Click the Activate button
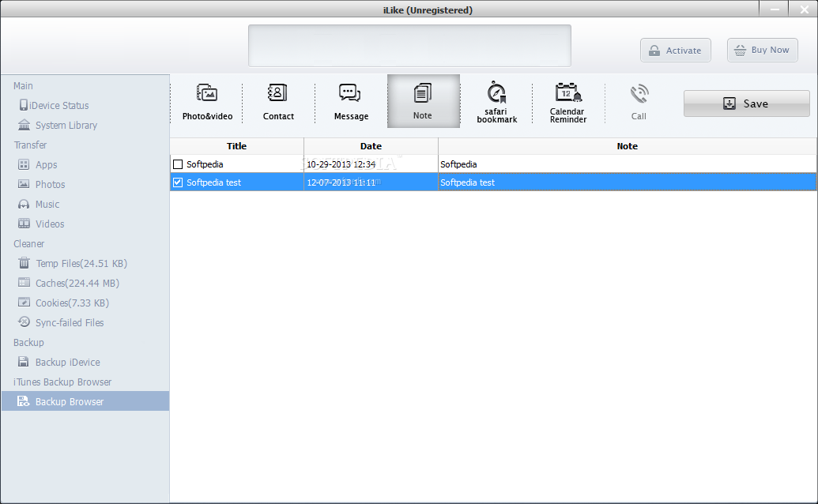This screenshot has height=504, width=818. (x=675, y=50)
